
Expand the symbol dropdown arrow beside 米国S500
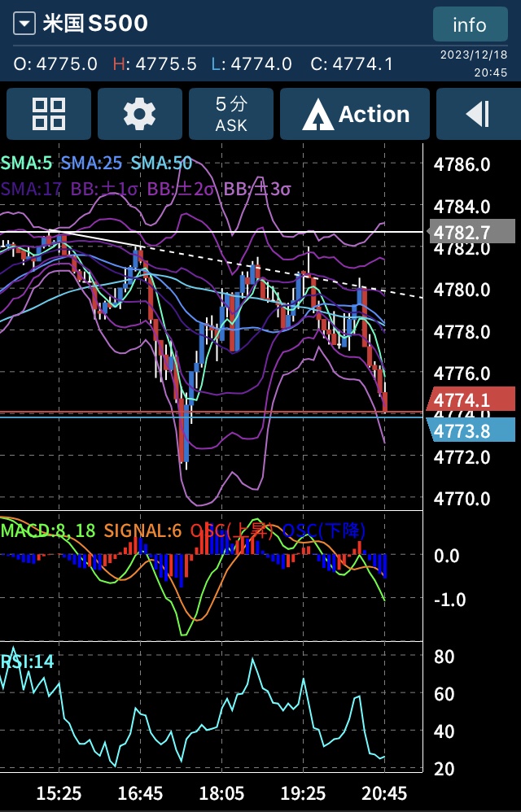point(24,24)
